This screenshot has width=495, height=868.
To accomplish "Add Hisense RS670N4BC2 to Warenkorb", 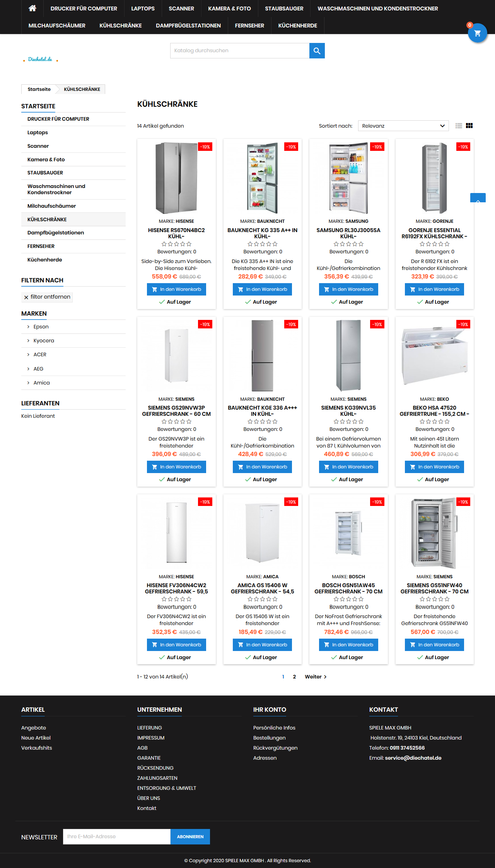I will [x=176, y=289].
